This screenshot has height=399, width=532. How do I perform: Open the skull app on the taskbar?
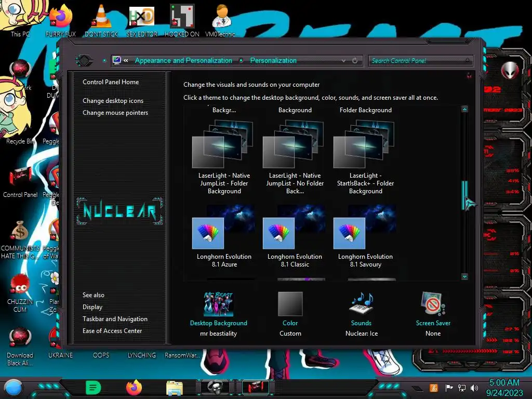click(216, 388)
